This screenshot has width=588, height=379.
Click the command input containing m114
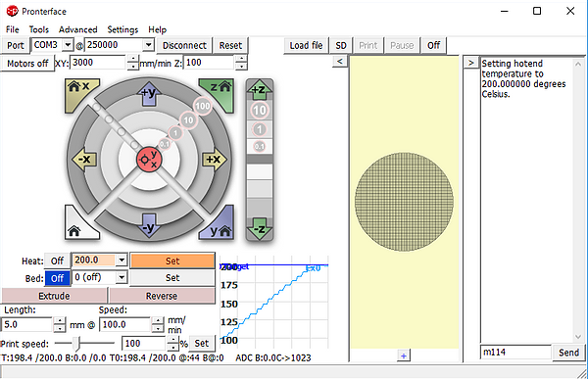pos(515,353)
